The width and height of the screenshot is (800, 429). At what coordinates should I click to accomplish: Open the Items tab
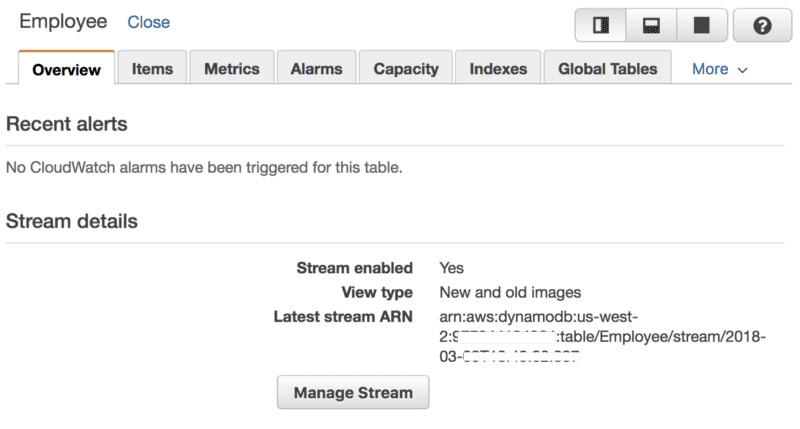click(x=152, y=69)
